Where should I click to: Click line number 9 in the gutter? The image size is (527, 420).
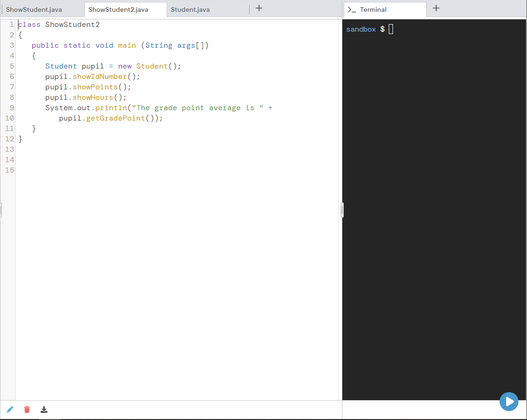tap(11, 107)
